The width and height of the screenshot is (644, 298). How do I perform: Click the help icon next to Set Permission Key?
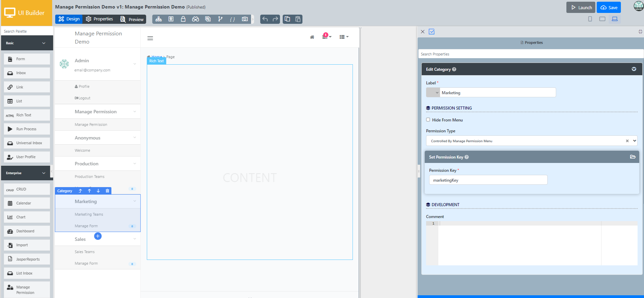[467, 157]
